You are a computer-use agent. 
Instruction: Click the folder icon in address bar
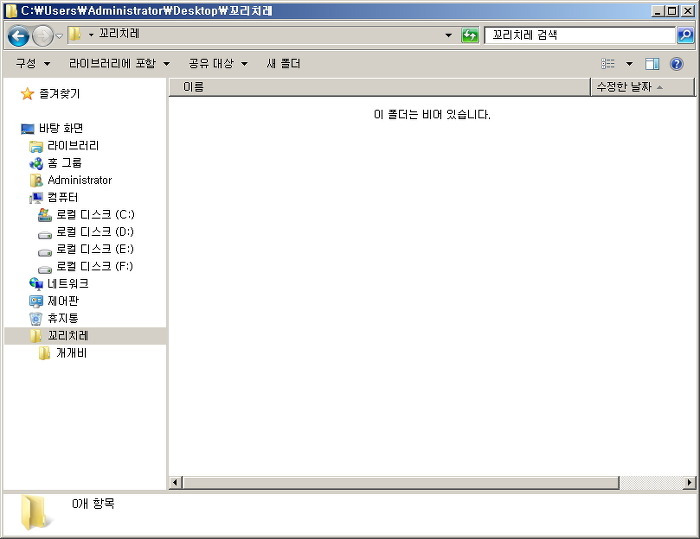click(75, 34)
